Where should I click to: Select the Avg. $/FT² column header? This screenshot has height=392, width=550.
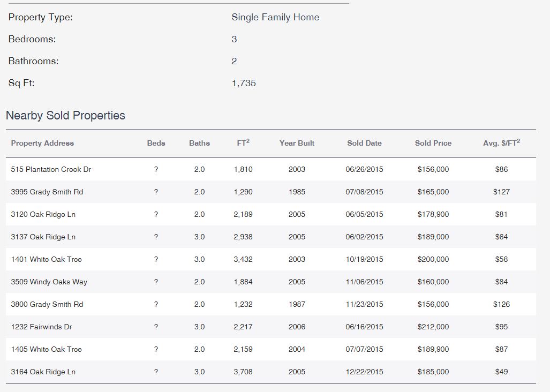(x=501, y=143)
